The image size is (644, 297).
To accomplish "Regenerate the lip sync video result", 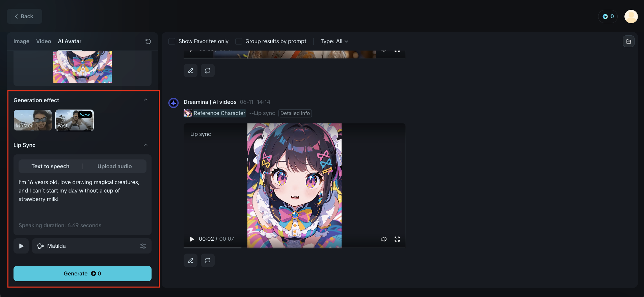I will tap(208, 260).
